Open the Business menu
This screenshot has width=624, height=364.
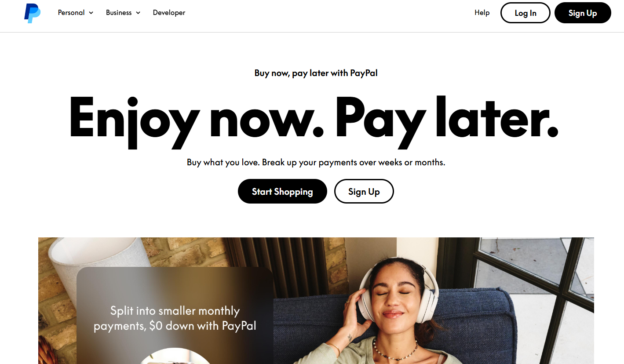[123, 13]
